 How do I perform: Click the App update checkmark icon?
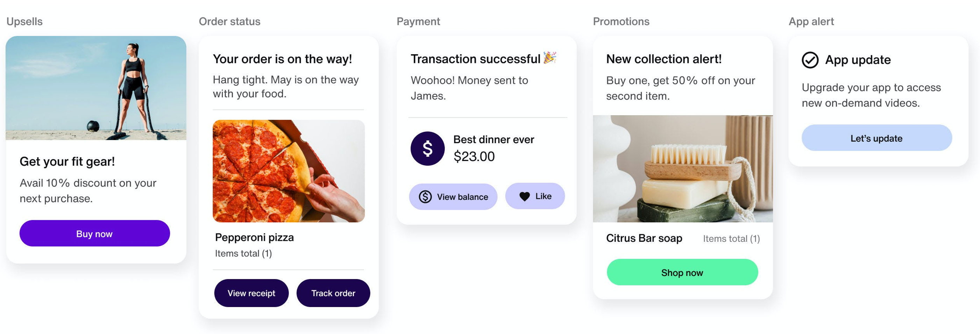pos(810,60)
